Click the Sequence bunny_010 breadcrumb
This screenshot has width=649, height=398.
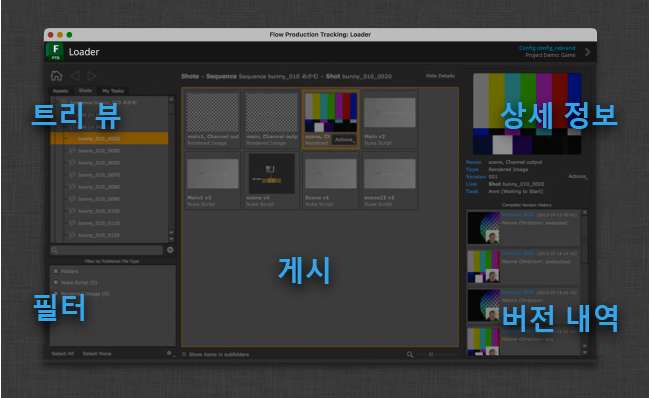point(262,76)
